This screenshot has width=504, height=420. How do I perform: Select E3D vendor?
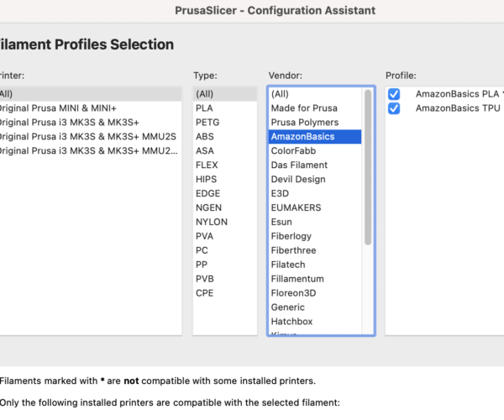click(x=315, y=193)
